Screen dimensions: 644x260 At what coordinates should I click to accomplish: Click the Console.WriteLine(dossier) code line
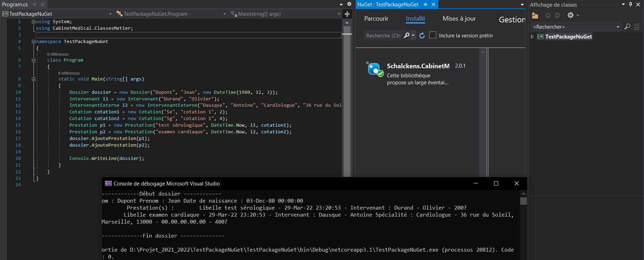point(107,159)
